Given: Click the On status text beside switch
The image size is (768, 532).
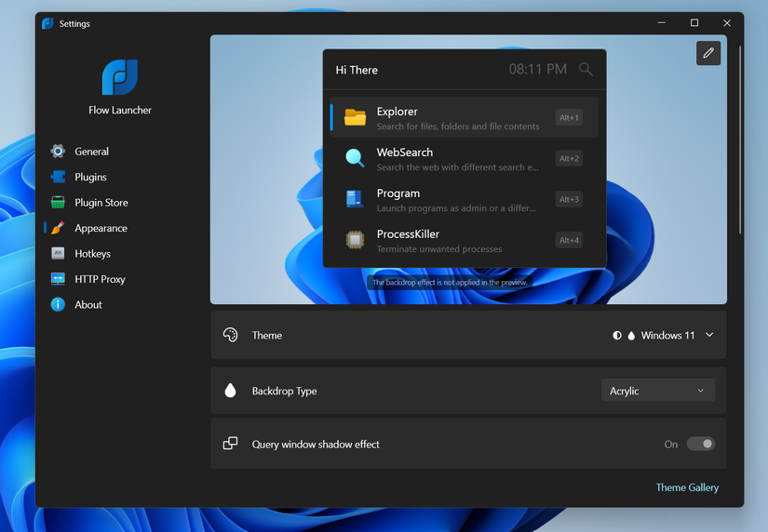Looking at the screenshot, I should [x=671, y=445].
